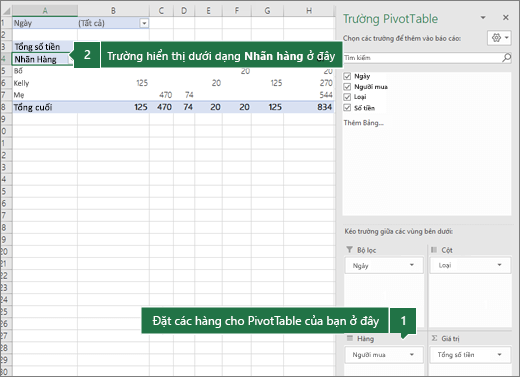This screenshot has height=377, width=520.
Task: Click the Giá trị sigma icon
Action: click(x=434, y=338)
